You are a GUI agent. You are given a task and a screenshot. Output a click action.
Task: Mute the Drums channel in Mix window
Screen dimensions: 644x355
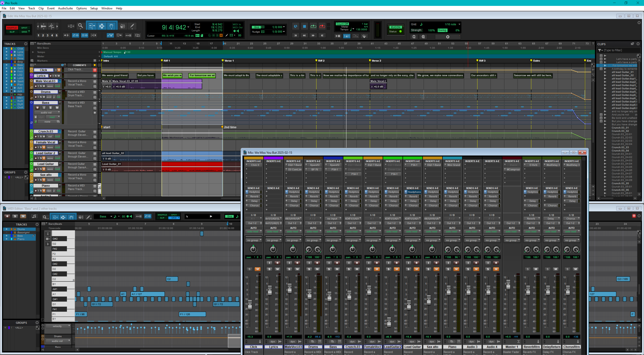pos(317,269)
